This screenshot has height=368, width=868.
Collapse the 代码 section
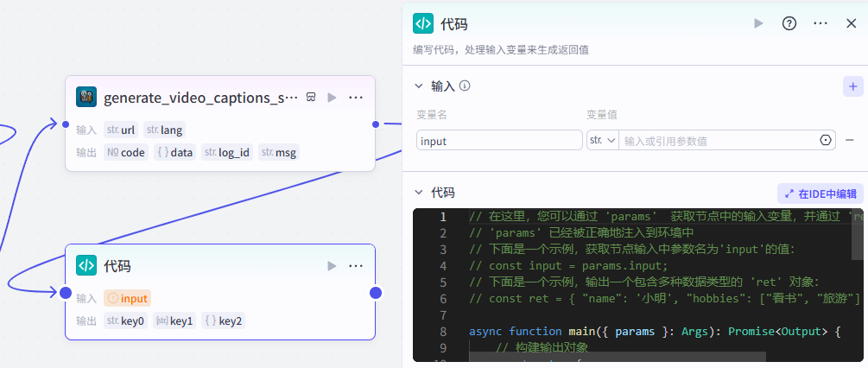point(419,193)
